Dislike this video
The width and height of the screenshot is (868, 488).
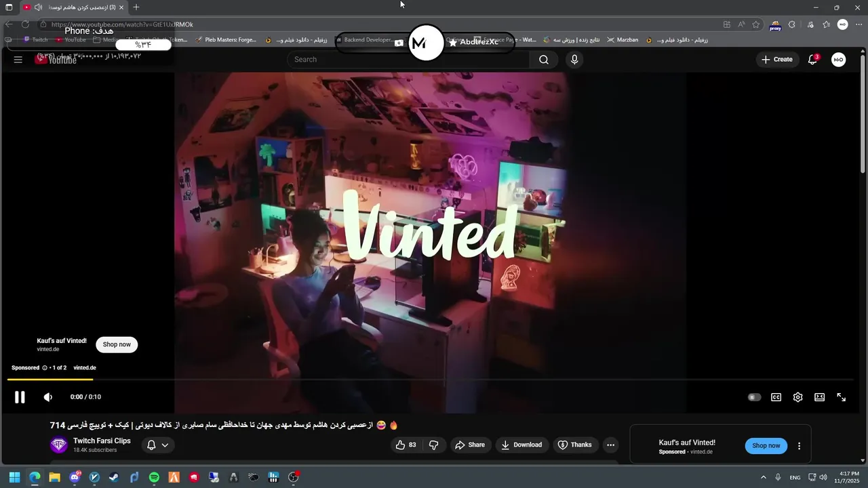[x=434, y=445]
